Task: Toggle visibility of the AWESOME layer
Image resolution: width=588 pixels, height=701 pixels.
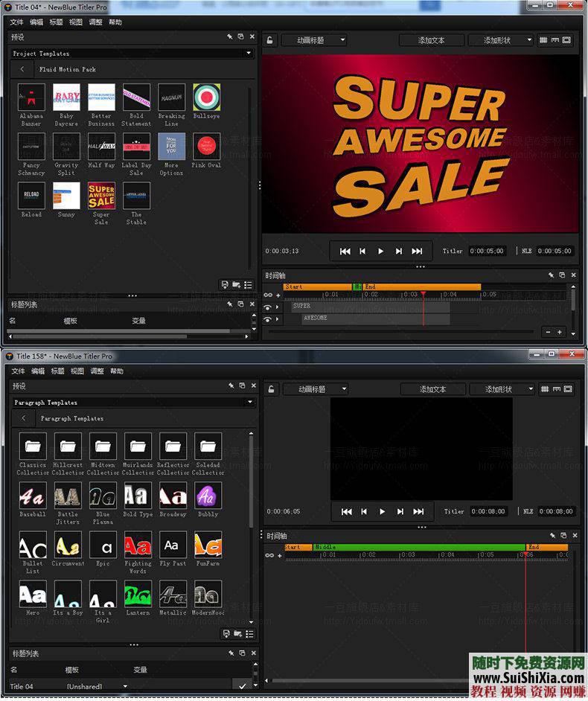Action: click(268, 319)
